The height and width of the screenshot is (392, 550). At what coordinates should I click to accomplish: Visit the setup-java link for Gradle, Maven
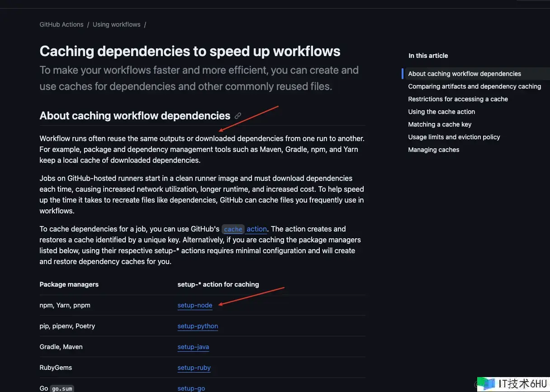pyautogui.click(x=193, y=347)
